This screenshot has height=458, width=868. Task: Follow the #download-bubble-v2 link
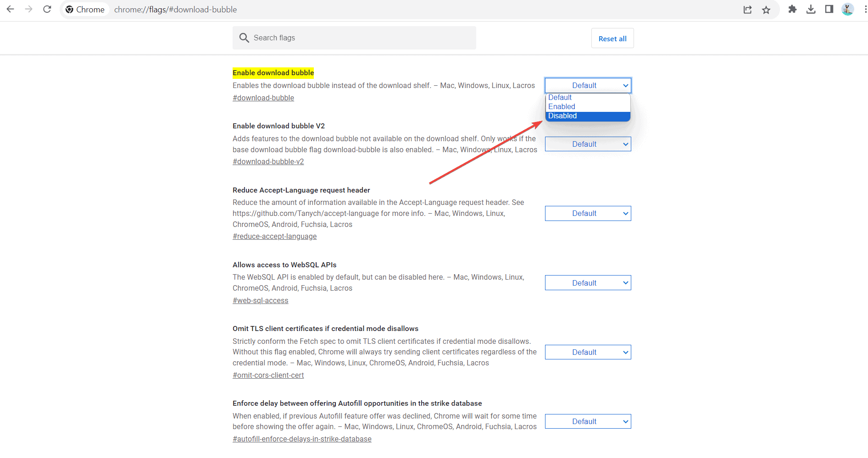point(268,161)
